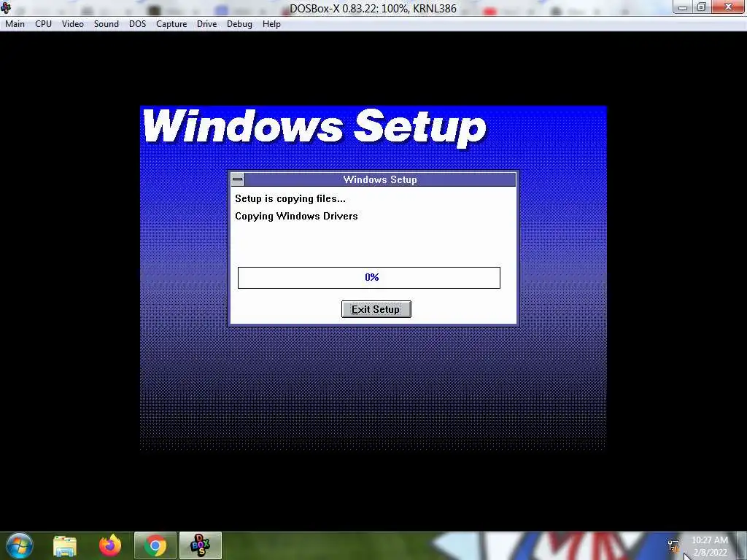Image resolution: width=747 pixels, height=560 pixels.
Task: Launch File Explorer from the taskbar
Action: 65,545
